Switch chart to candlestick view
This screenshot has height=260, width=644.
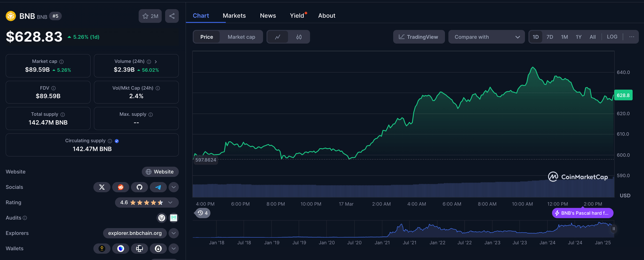coord(298,36)
